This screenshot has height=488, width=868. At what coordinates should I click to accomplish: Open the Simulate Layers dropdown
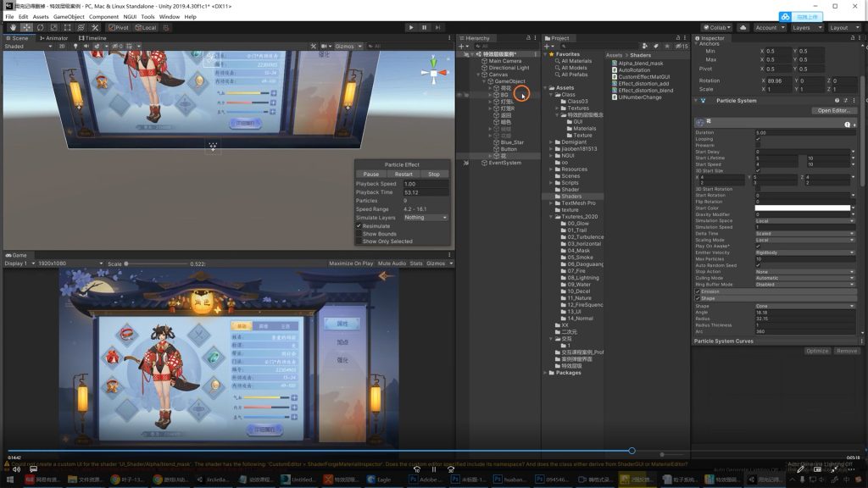click(x=426, y=217)
